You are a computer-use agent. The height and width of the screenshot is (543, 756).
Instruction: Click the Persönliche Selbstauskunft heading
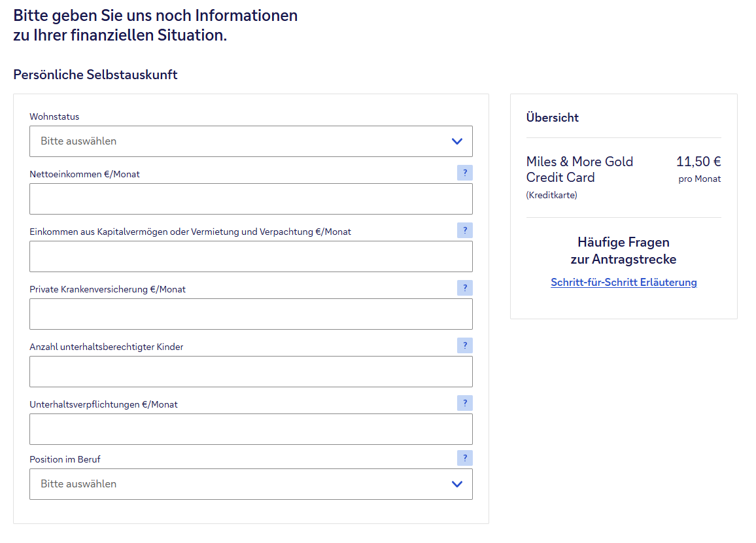(95, 75)
